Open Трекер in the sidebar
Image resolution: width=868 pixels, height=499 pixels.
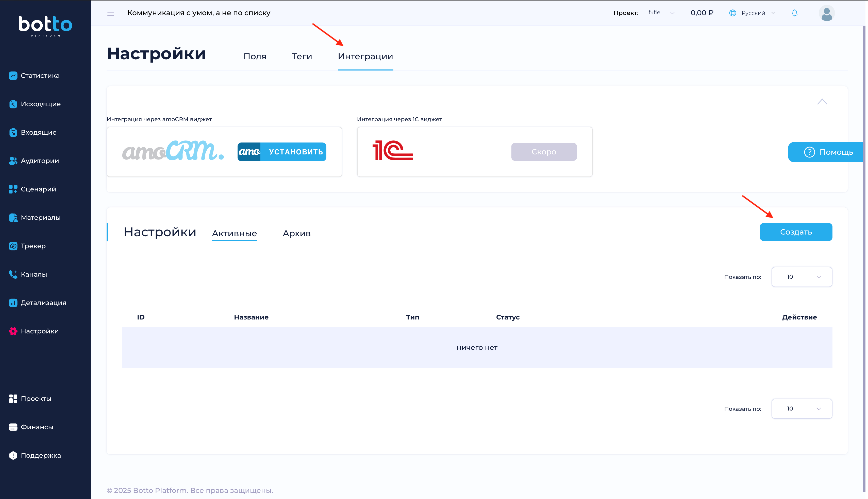(33, 246)
